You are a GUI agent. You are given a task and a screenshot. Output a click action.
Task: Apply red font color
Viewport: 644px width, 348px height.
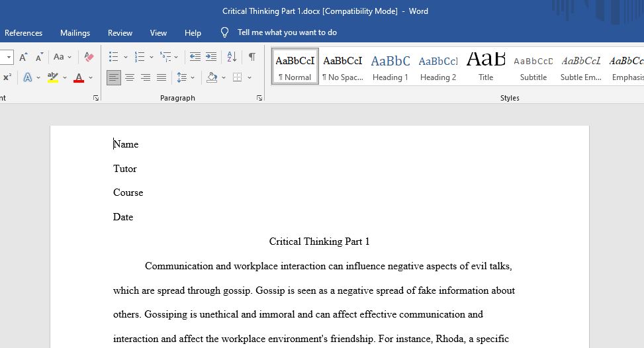click(79, 77)
